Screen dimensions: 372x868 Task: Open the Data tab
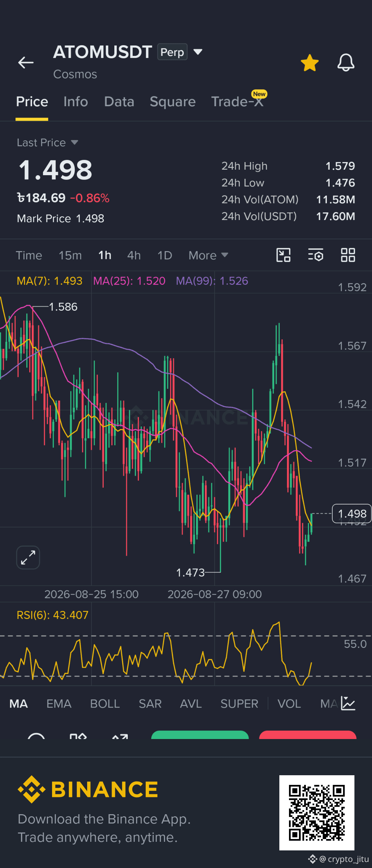coord(119,102)
